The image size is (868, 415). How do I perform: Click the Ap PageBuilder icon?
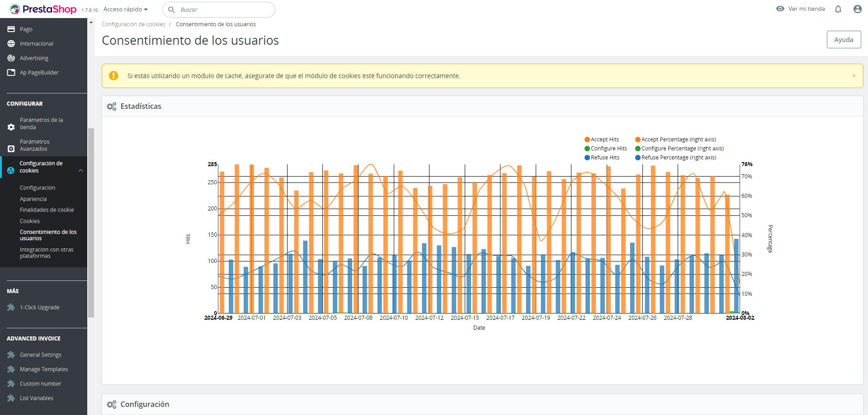point(11,72)
